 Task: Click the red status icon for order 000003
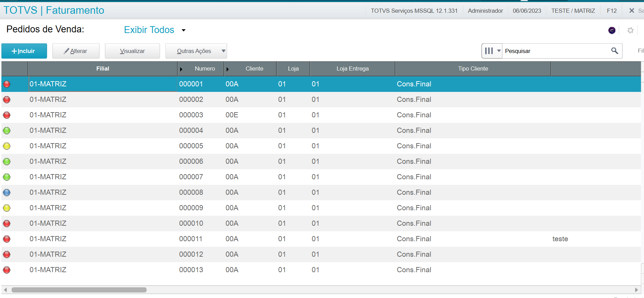pyautogui.click(x=7, y=115)
